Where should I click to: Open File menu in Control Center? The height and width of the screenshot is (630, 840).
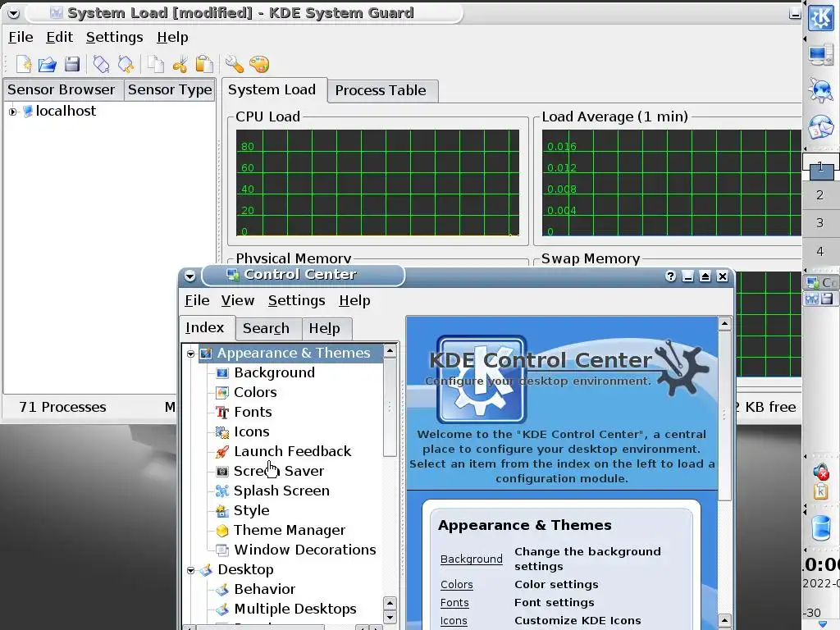(x=197, y=300)
